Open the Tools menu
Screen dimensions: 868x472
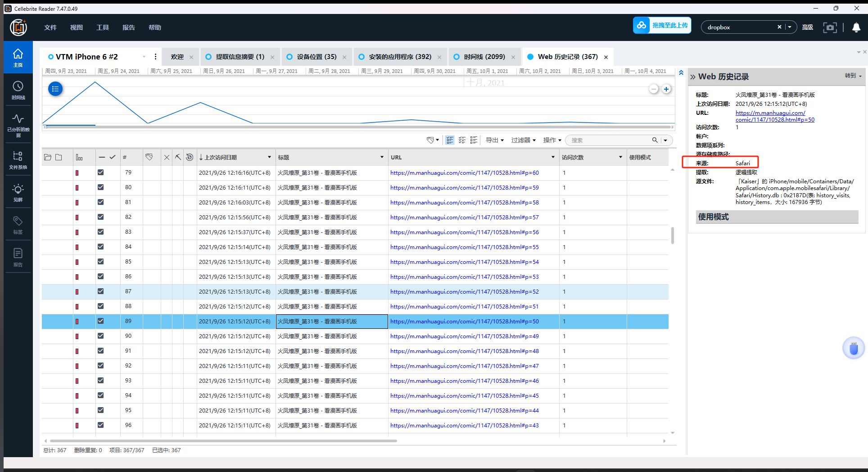(x=103, y=27)
